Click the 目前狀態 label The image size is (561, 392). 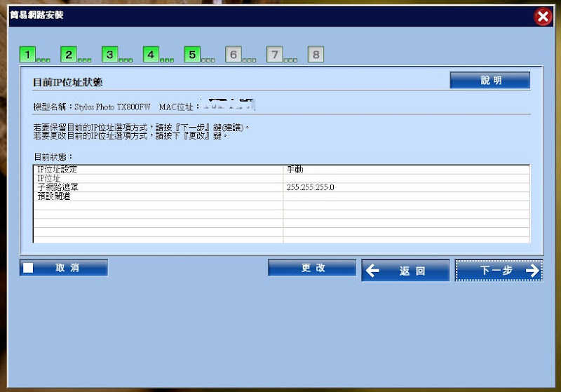[53, 156]
